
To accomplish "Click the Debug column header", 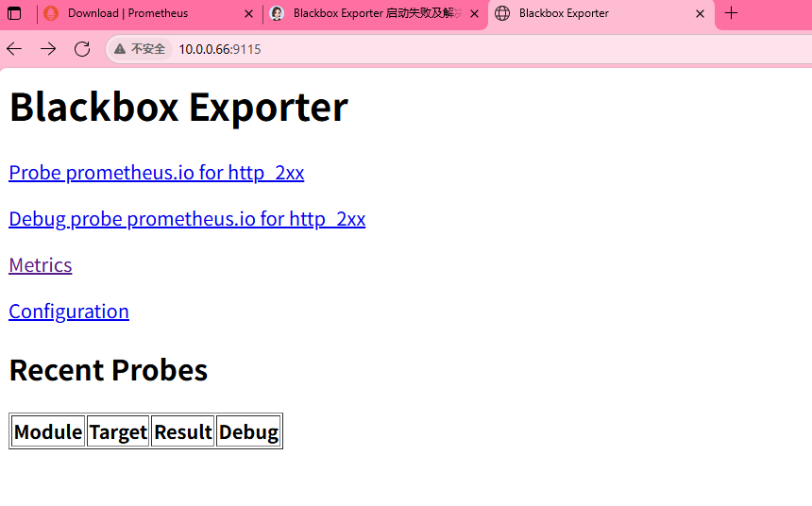I will tap(248, 431).
